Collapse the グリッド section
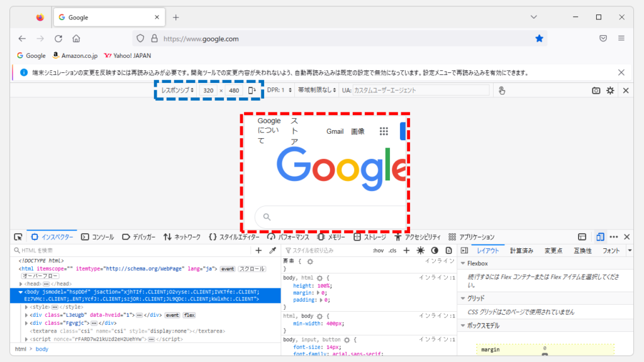The height and width of the screenshot is (362, 644). tap(463, 299)
